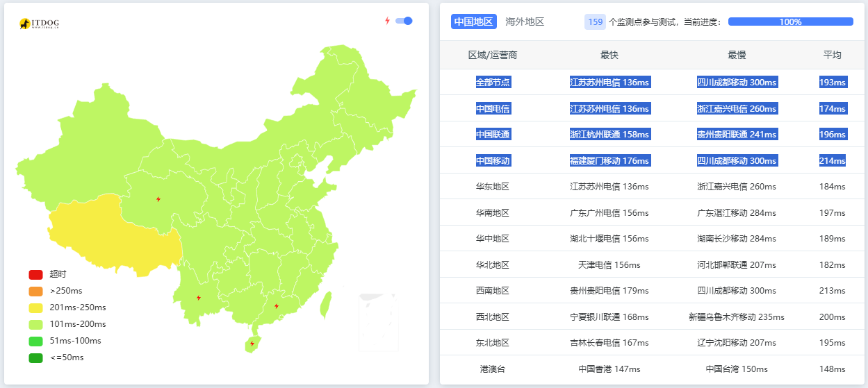
Task: Click 四川成都移动 300ms in 全部节点 row
Action: tap(737, 82)
